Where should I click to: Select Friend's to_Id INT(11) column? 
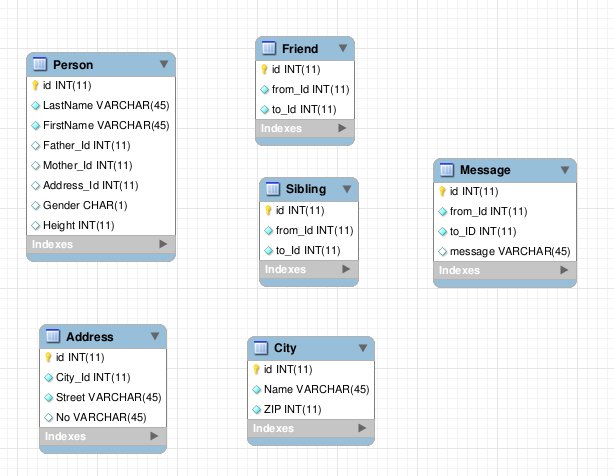point(305,110)
